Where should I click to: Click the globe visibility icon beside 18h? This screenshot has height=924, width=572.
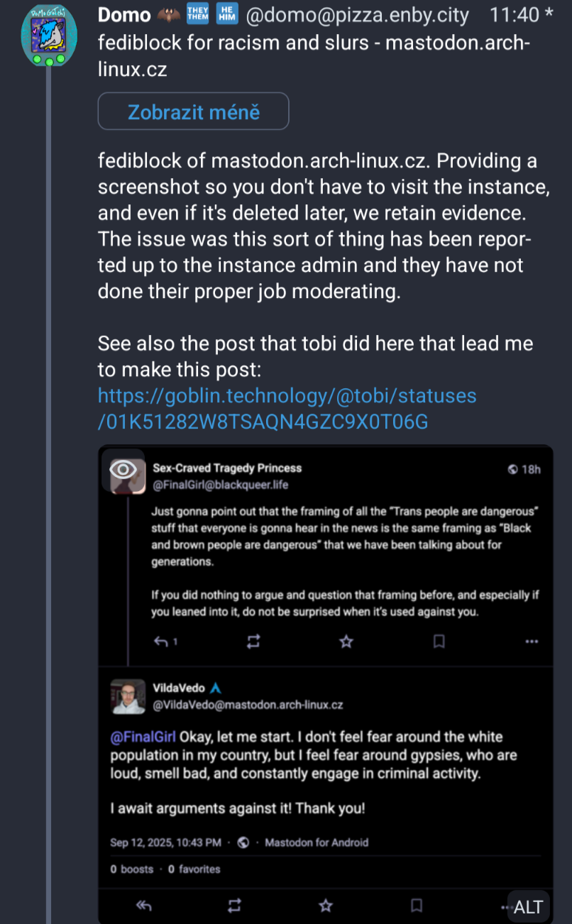point(512,470)
